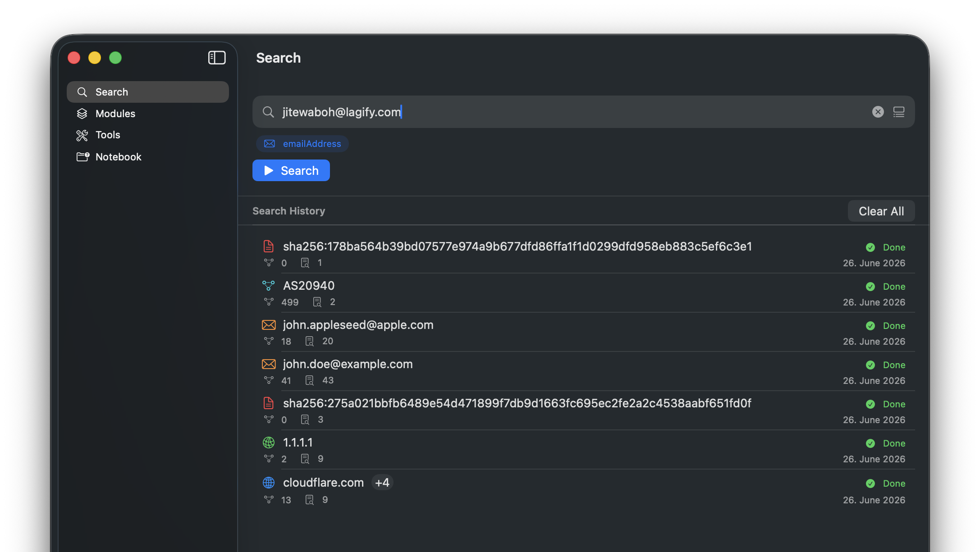Viewport: 980px width, 552px height.
Task: Click the Done status of john.doe@example.com
Action: (x=894, y=365)
